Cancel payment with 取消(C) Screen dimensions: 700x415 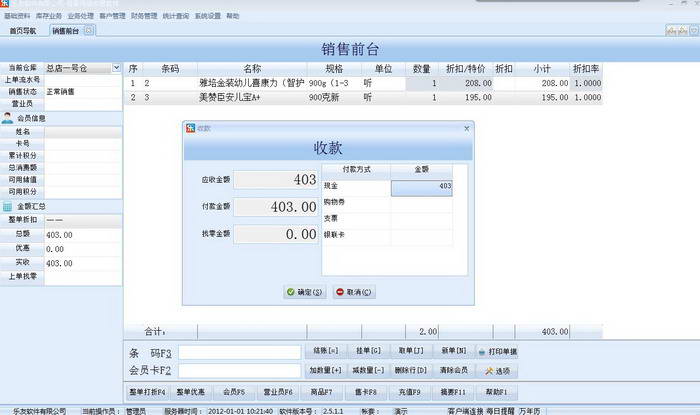point(354,292)
